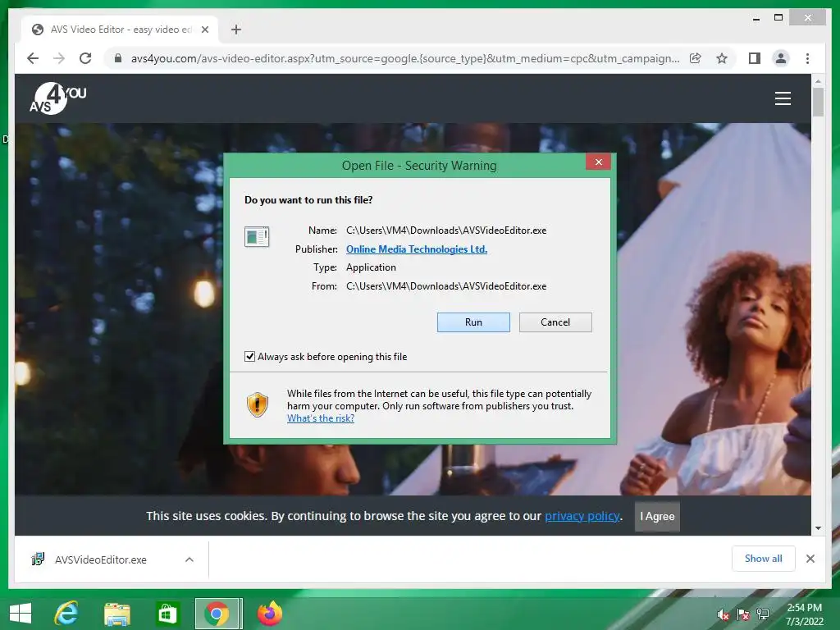Click the application file icon in dialog
Screen dimensions: 840x630
(257, 236)
